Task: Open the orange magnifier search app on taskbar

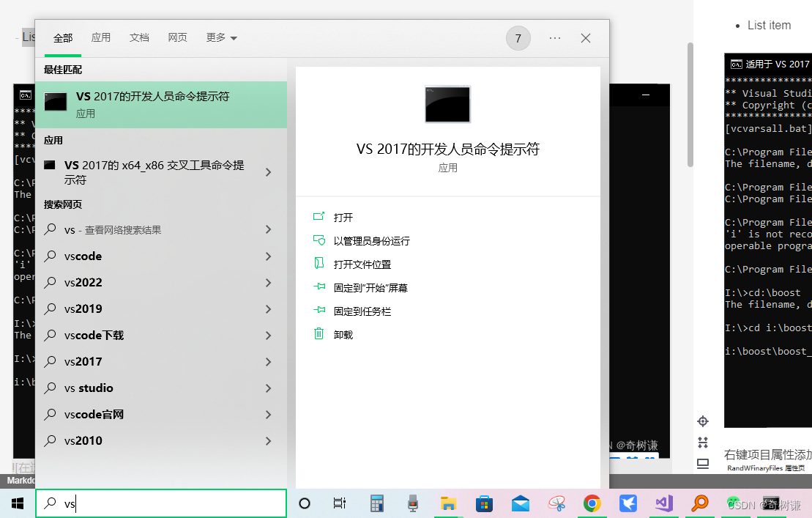Action: click(x=700, y=503)
